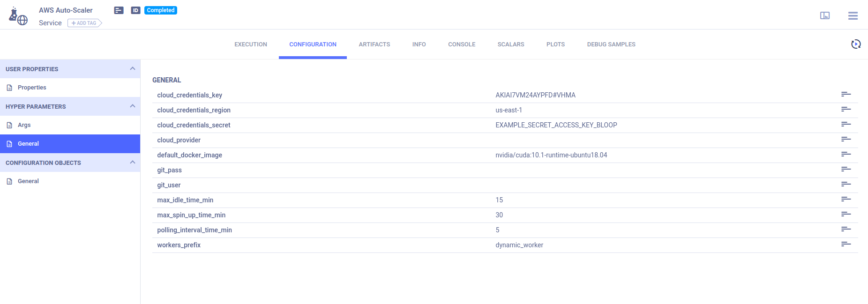
Task: Select General under Configuration Objects
Action: [28, 181]
